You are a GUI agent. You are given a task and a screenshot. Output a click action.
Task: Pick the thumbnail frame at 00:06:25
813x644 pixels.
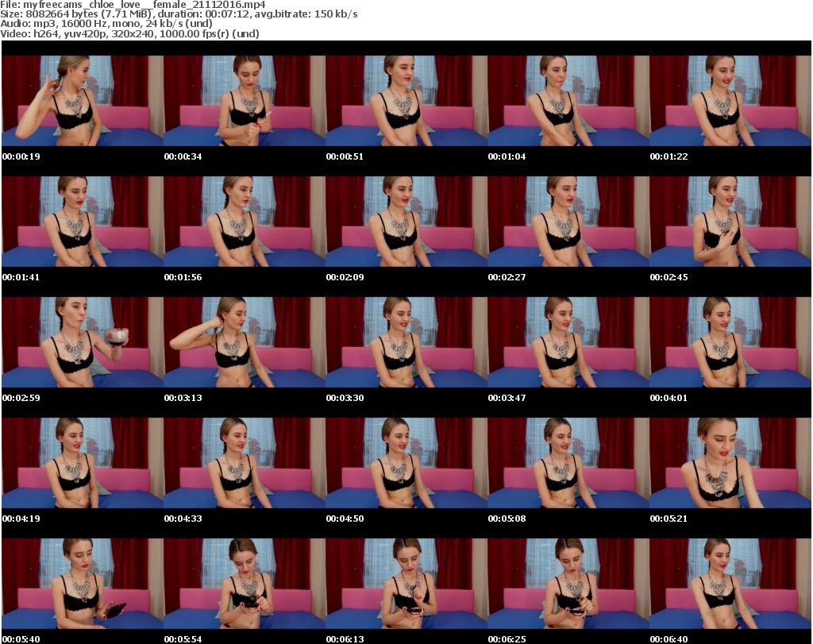[568, 584]
